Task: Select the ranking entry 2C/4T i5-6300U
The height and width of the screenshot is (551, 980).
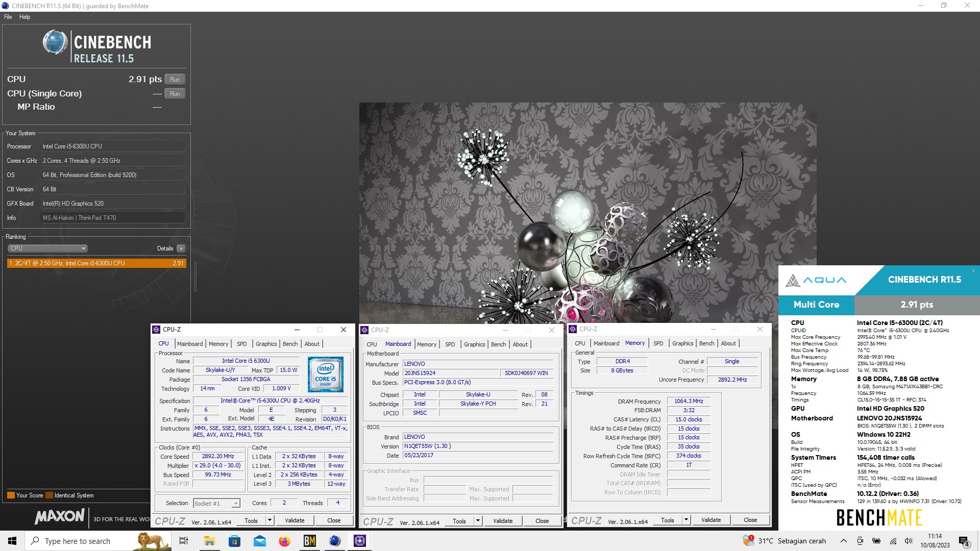Action: [x=96, y=263]
